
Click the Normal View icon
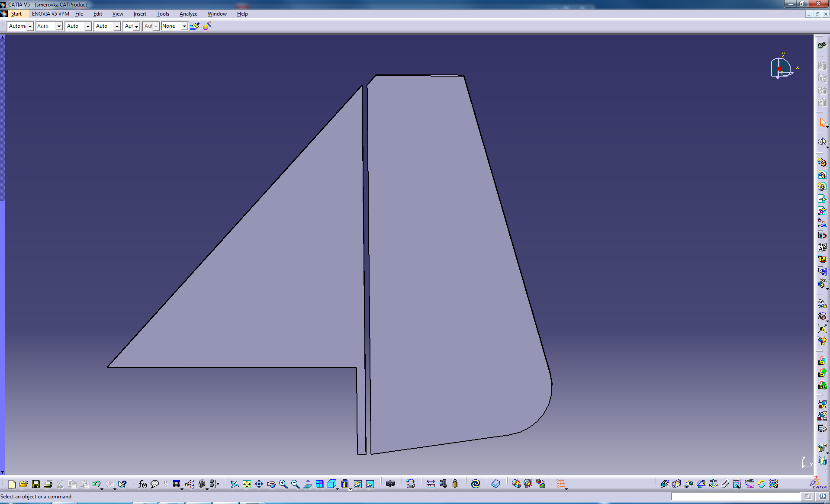[307, 484]
